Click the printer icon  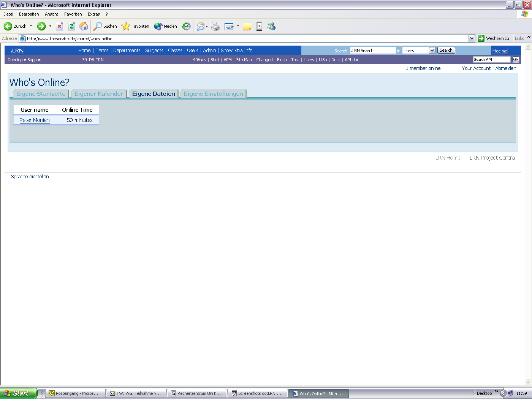[x=215, y=26]
